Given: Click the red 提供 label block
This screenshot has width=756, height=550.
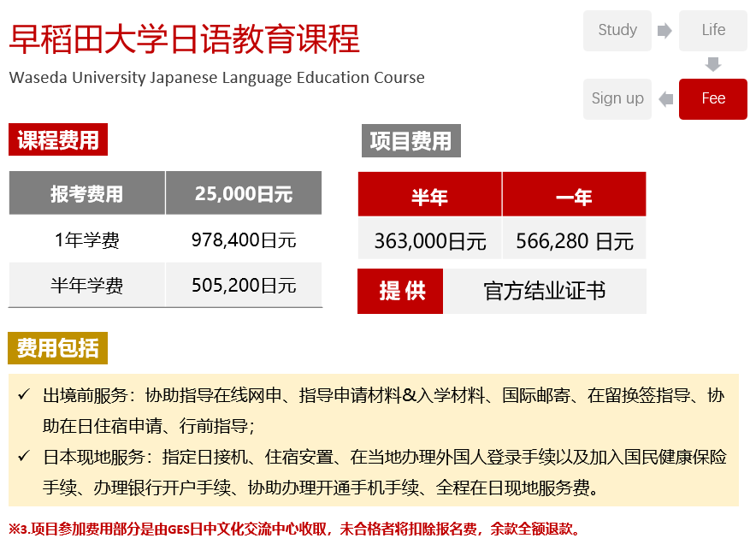Looking at the screenshot, I should click(400, 291).
